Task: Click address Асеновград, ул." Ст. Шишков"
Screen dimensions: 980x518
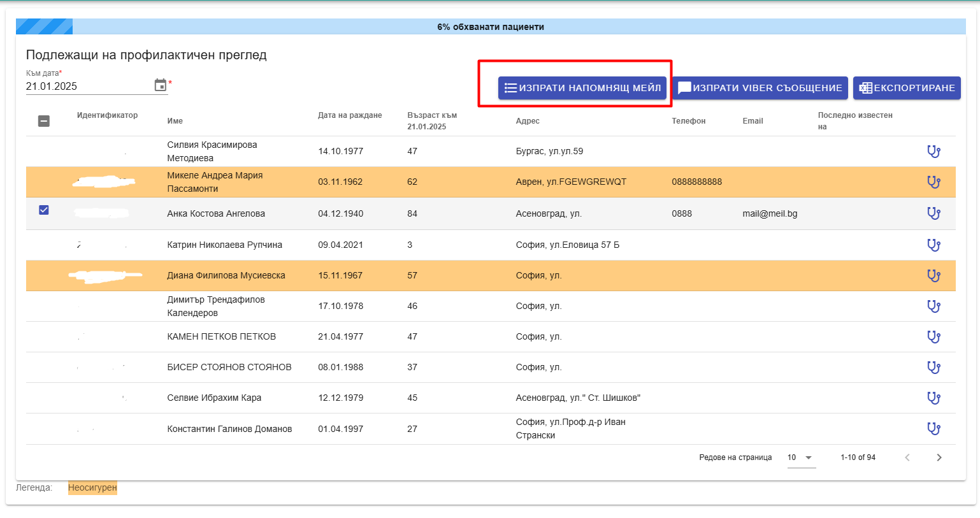Action: (x=578, y=398)
